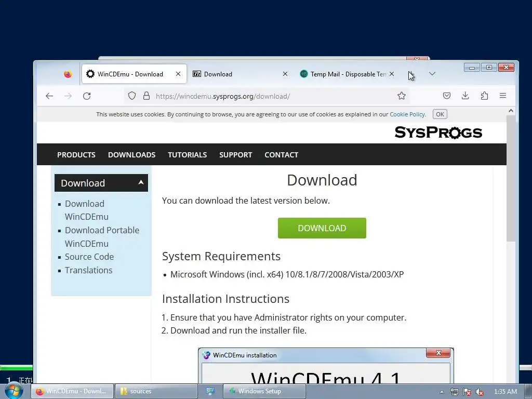Show hidden system tray icons arrow
Image resolution: width=532 pixels, height=399 pixels.
click(442, 392)
